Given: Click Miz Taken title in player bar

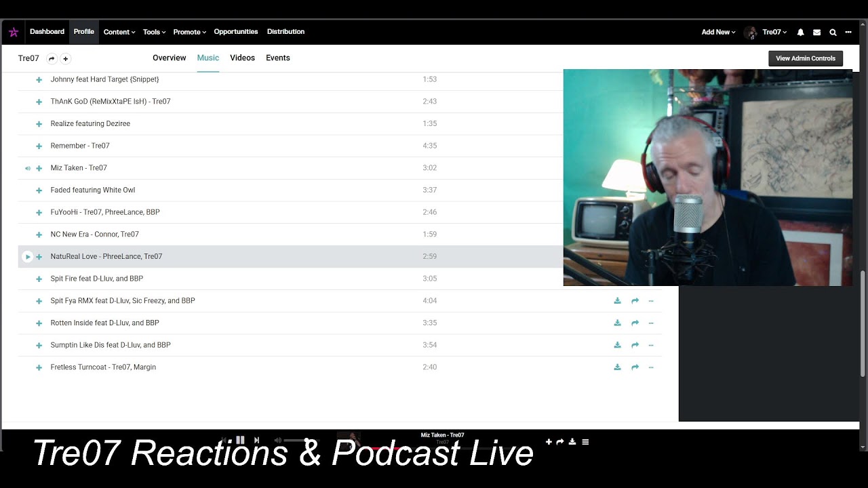Looking at the screenshot, I should (x=442, y=435).
